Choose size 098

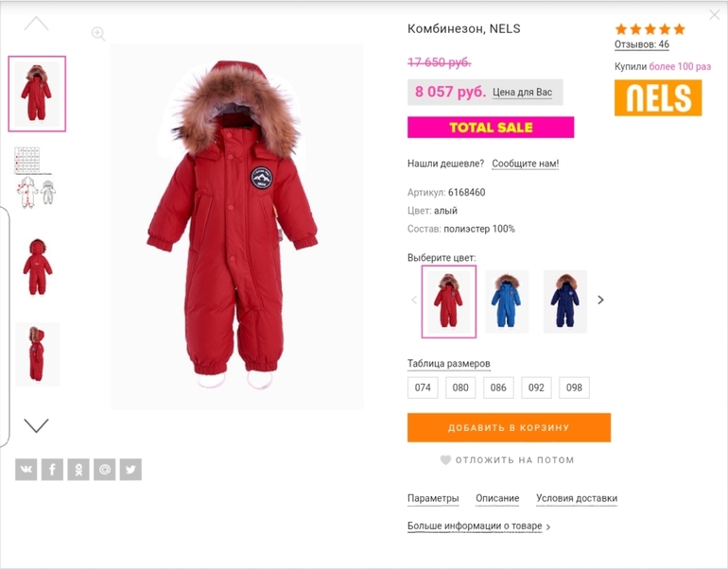[574, 388]
